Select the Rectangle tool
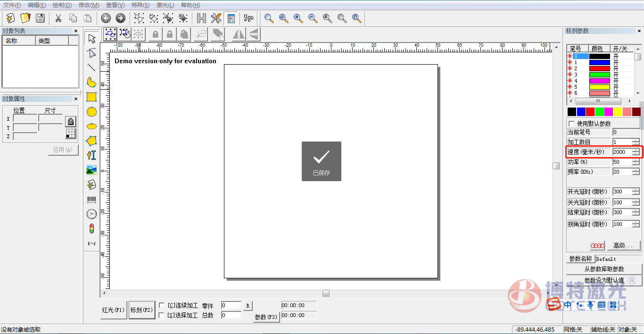The image size is (644, 334). pyautogui.click(x=91, y=97)
